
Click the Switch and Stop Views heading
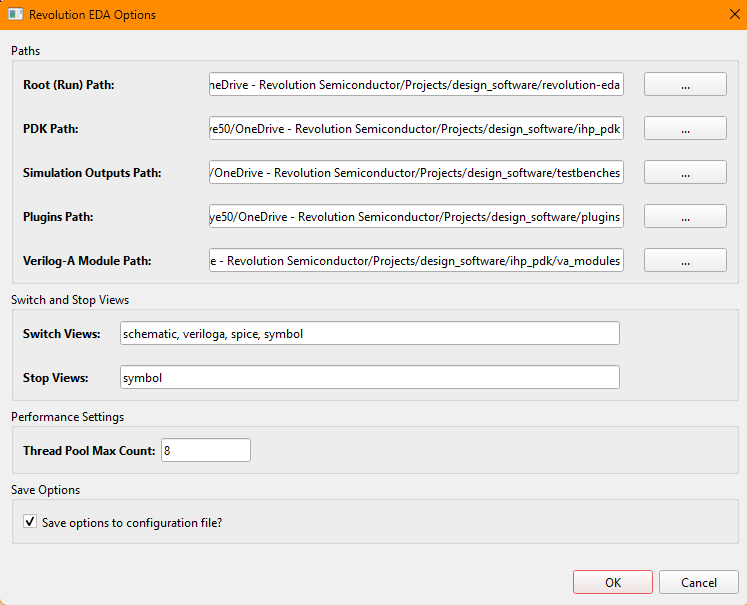coord(70,300)
